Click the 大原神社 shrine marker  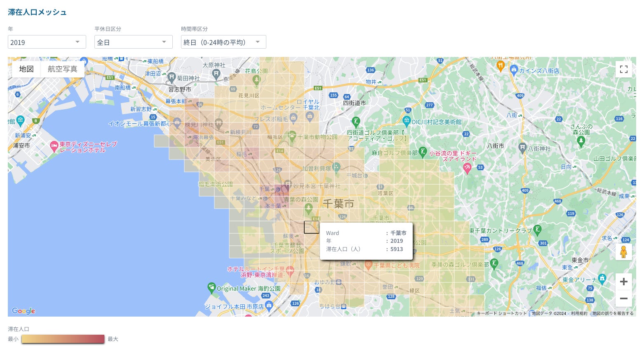pos(216,74)
